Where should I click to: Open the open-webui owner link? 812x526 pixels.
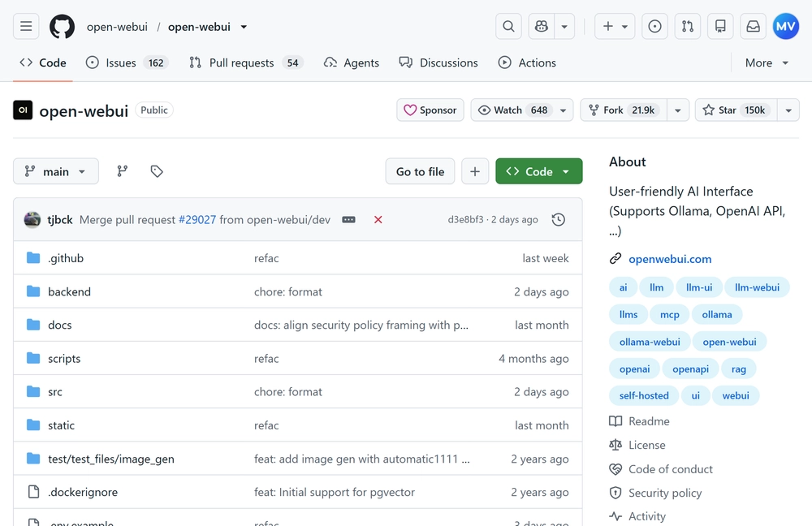(117, 27)
